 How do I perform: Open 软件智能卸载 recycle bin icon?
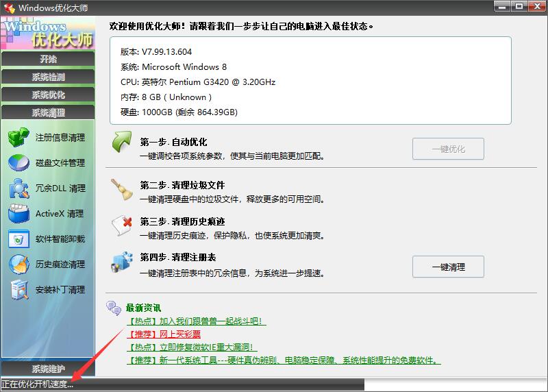(x=18, y=239)
